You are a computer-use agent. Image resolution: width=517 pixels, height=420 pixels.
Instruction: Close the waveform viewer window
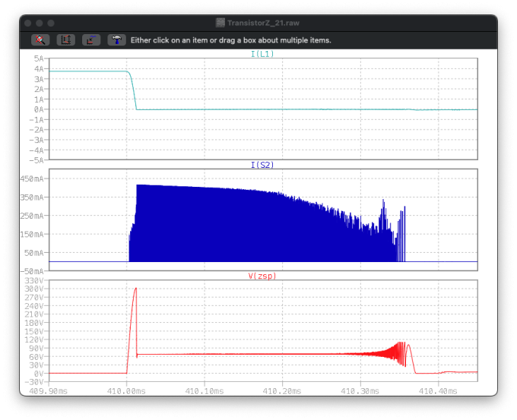click(x=30, y=24)
